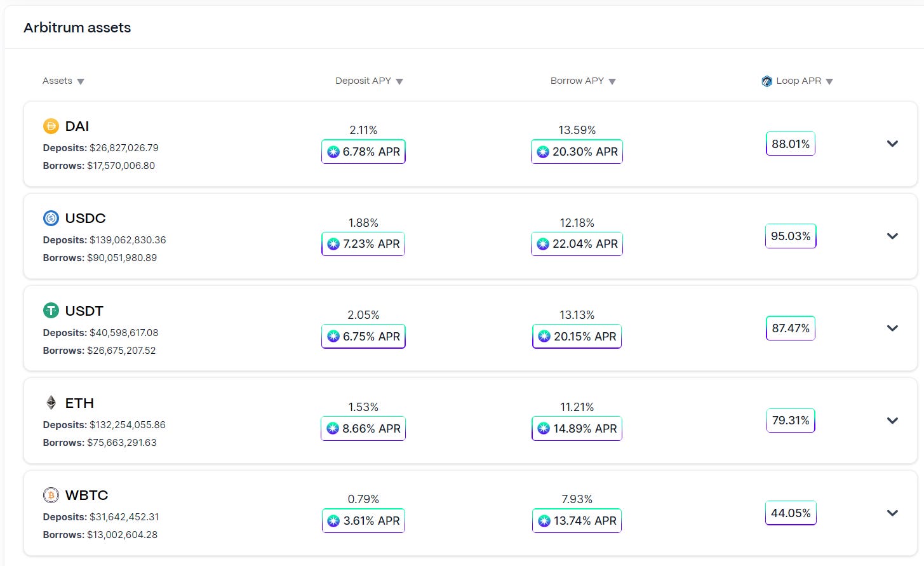Expand the WBTC row chevron

[x=892, y=513]
